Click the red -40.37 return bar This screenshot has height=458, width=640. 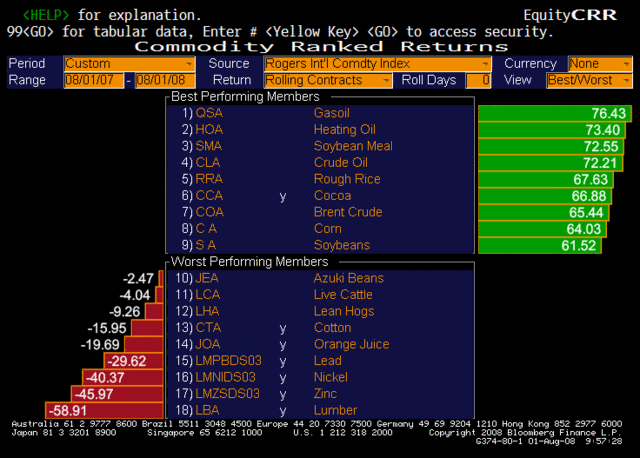pyautogui.click(x=123, y=378)
